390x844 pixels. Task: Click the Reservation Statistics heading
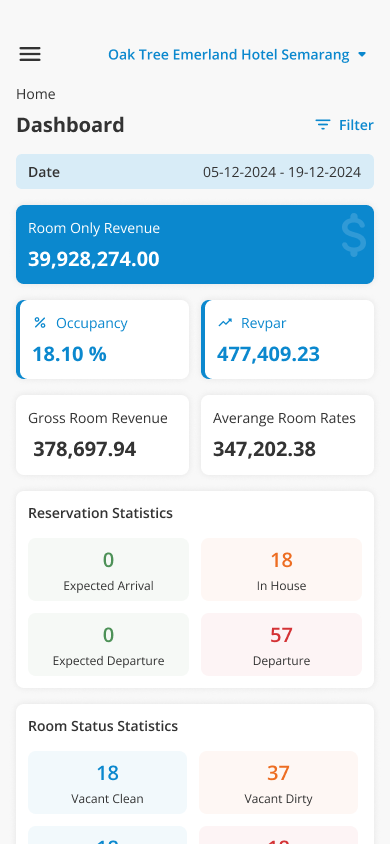pos(101,513)
